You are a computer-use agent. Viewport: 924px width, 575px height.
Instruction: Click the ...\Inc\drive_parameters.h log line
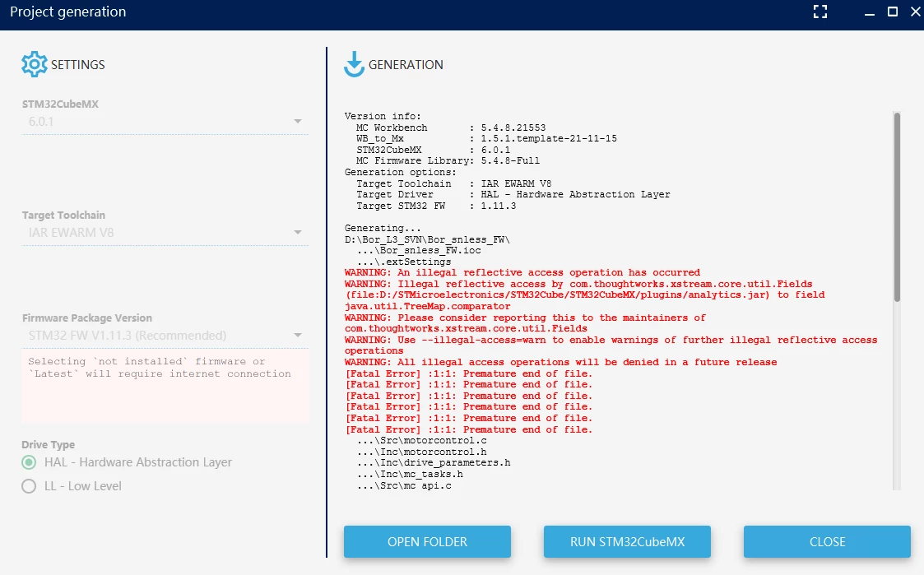pyautogui.click(x=433, y=463)
